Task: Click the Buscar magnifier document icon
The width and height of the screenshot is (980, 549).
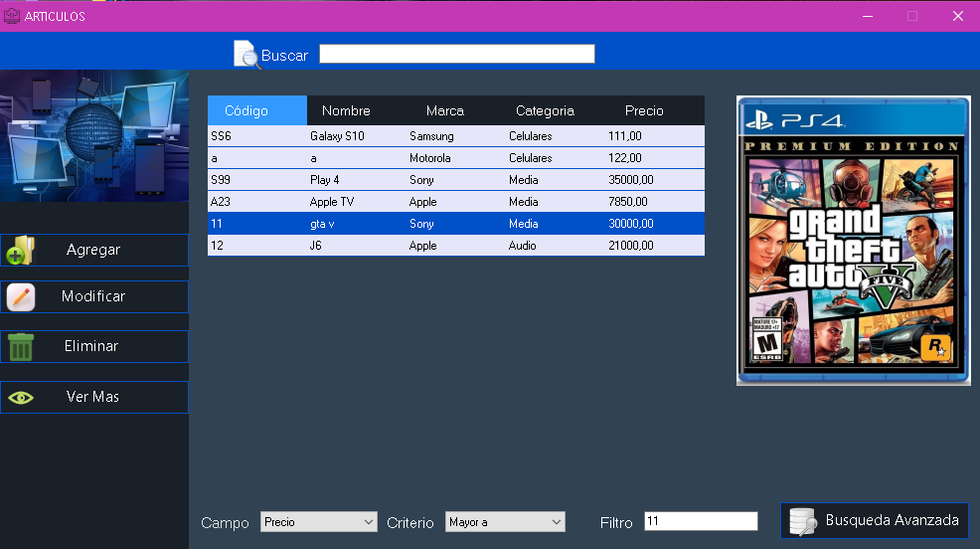Action: (x=246, y=55)
